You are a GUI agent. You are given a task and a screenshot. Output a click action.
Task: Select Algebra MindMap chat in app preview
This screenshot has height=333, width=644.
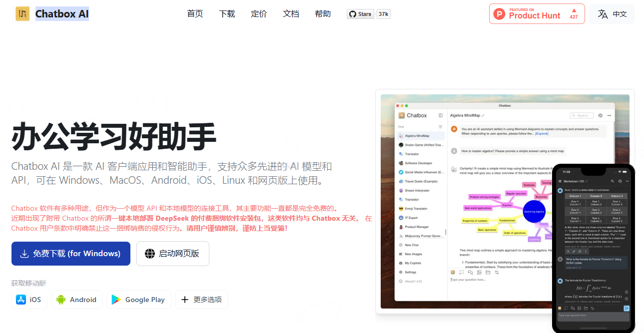click(420, 136)
